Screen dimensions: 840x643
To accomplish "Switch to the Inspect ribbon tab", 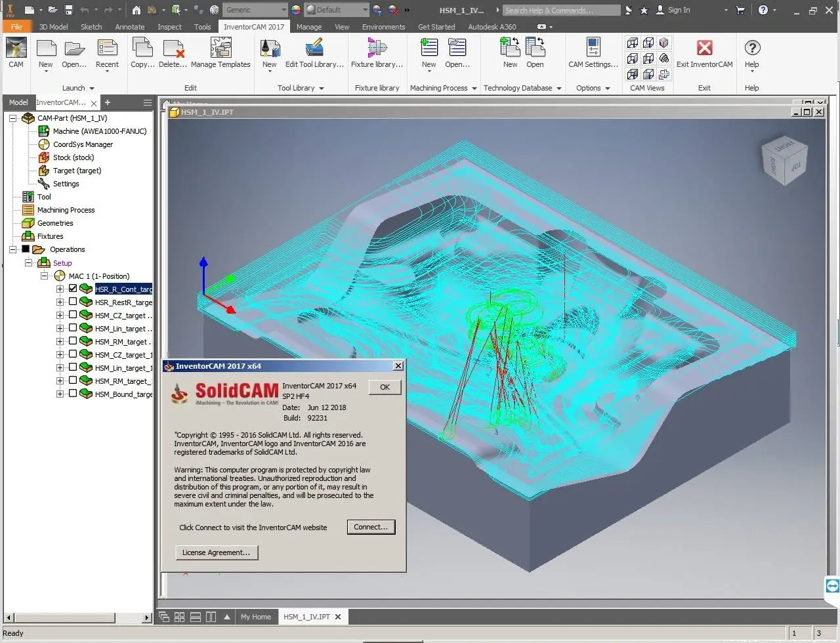I will (169, 27).
